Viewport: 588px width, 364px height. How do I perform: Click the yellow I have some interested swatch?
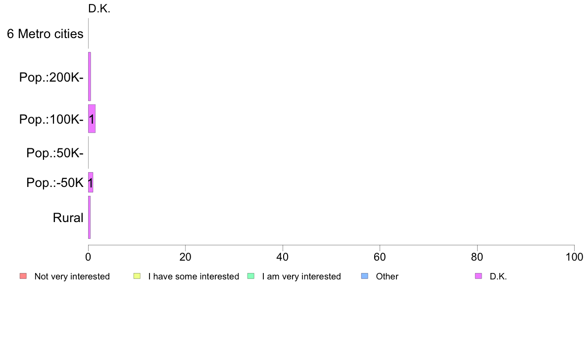tap(137, 276)
